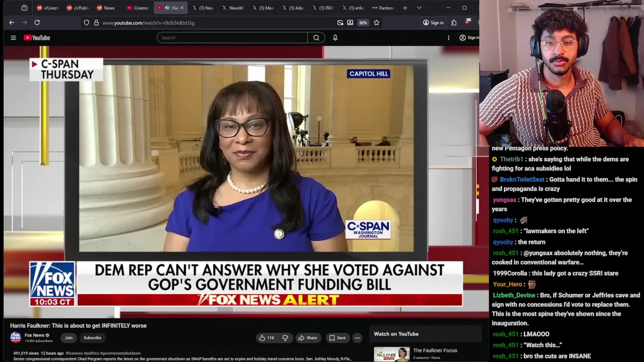Screen dimensions: 644x362
Task: Open the tracking protection shield icon
Action: click(x=87, y=23)
